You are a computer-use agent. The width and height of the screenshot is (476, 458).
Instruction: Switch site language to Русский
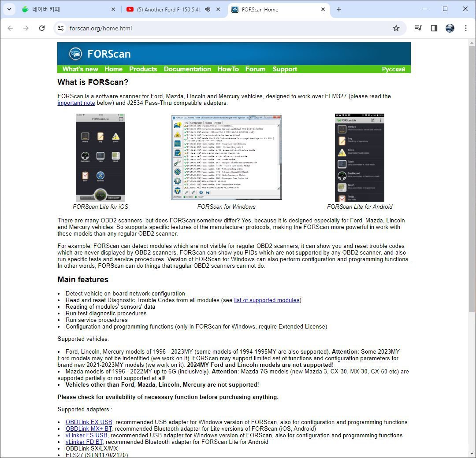pos(394,69)
